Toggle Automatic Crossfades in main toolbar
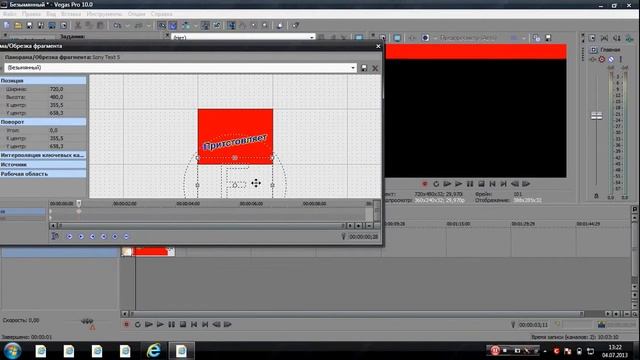 tap(173, 25)
